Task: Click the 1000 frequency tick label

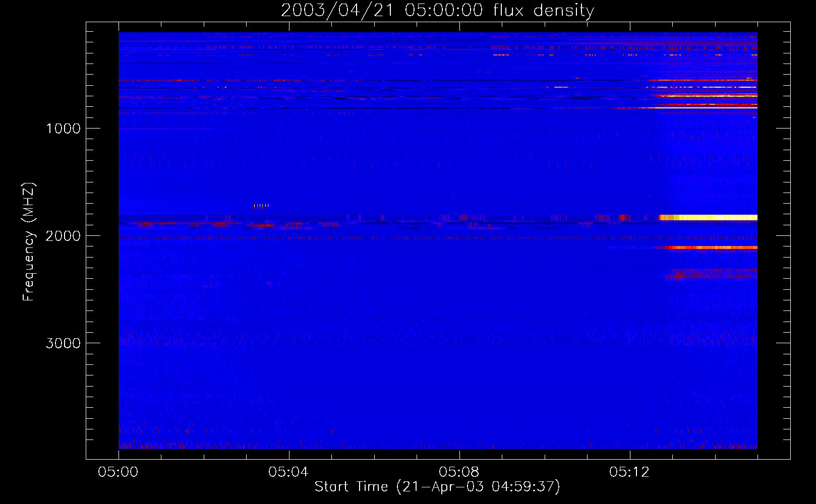Action: [63, 129]
